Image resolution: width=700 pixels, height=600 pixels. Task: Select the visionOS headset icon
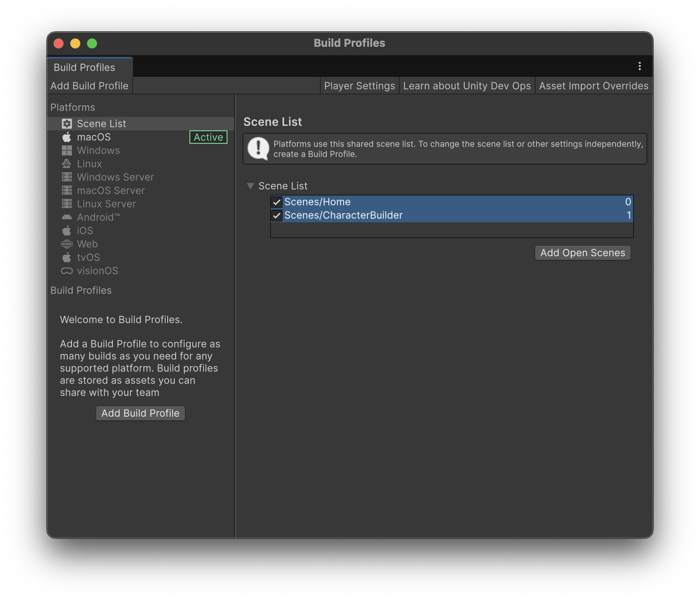coord(67,271)
